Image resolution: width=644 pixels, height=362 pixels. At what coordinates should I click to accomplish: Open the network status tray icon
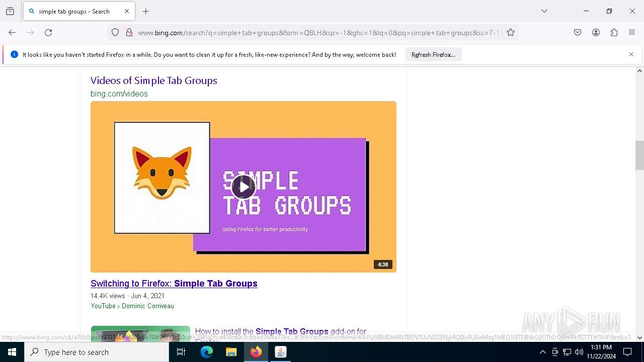pos(567,352)
